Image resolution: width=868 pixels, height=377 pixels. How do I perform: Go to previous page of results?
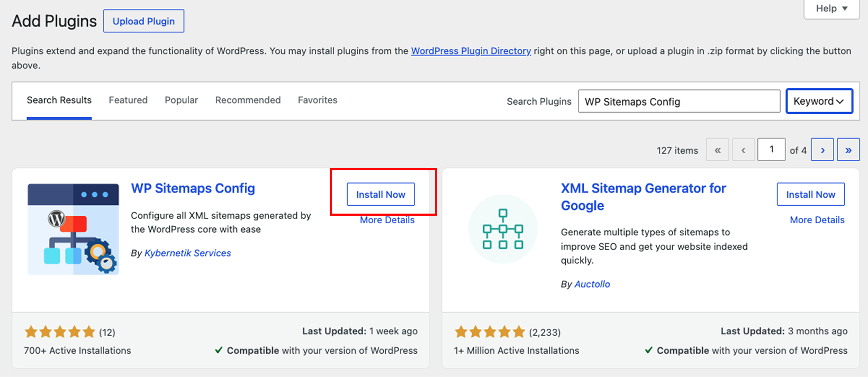point(743,150)
